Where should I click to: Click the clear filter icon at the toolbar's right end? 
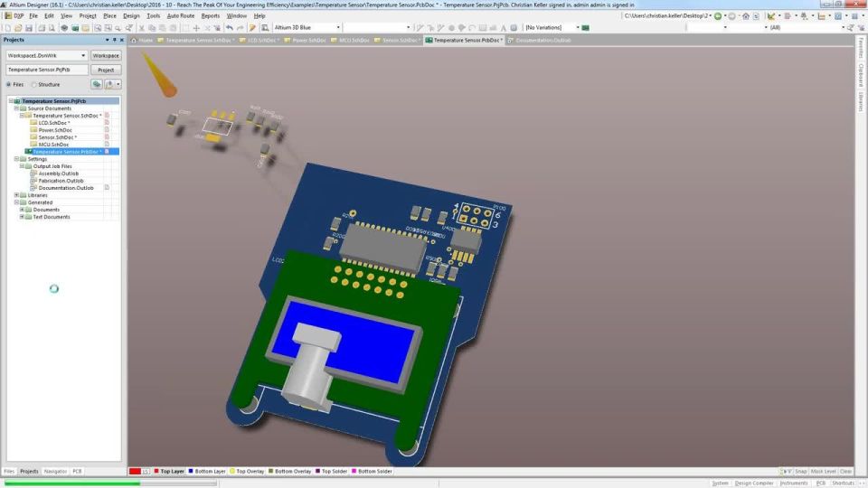pos(862,28)
